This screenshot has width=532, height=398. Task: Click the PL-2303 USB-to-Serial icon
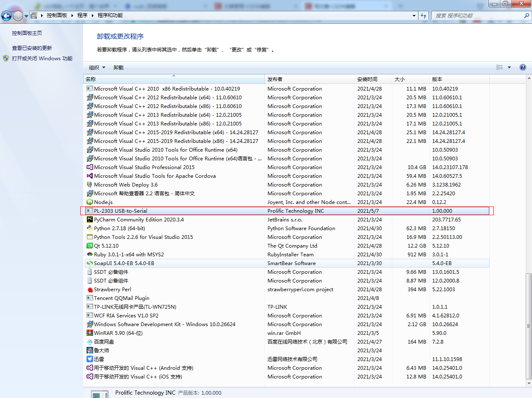(x=89, y=211)
